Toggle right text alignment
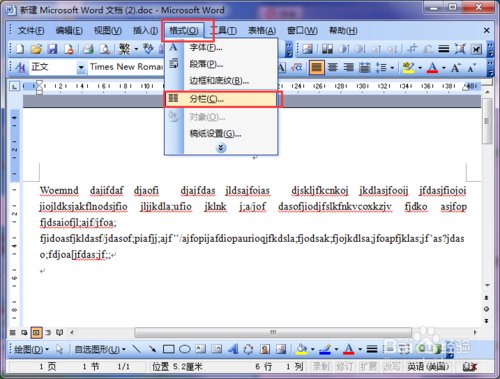This screenshot has width=500, height=379. [349, 68]
